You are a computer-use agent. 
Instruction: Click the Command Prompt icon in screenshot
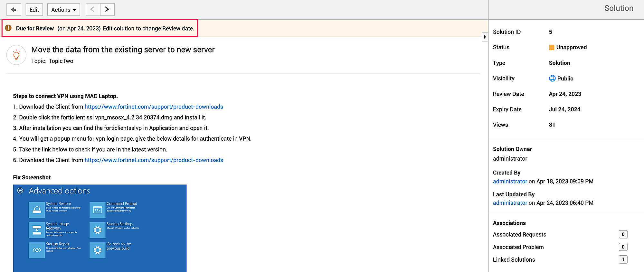tap(97, 210)
